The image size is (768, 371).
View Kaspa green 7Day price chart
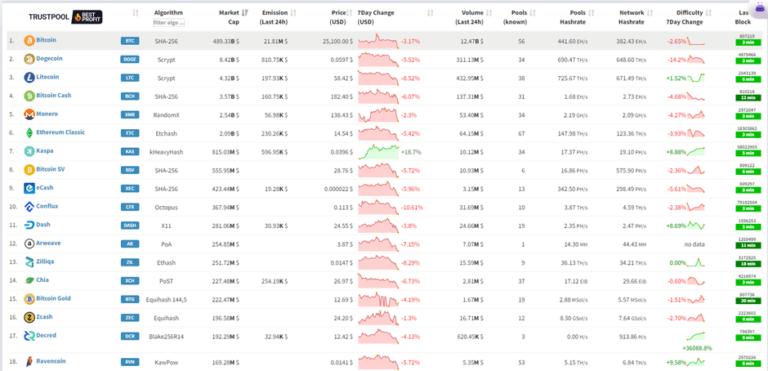(379, 152)
